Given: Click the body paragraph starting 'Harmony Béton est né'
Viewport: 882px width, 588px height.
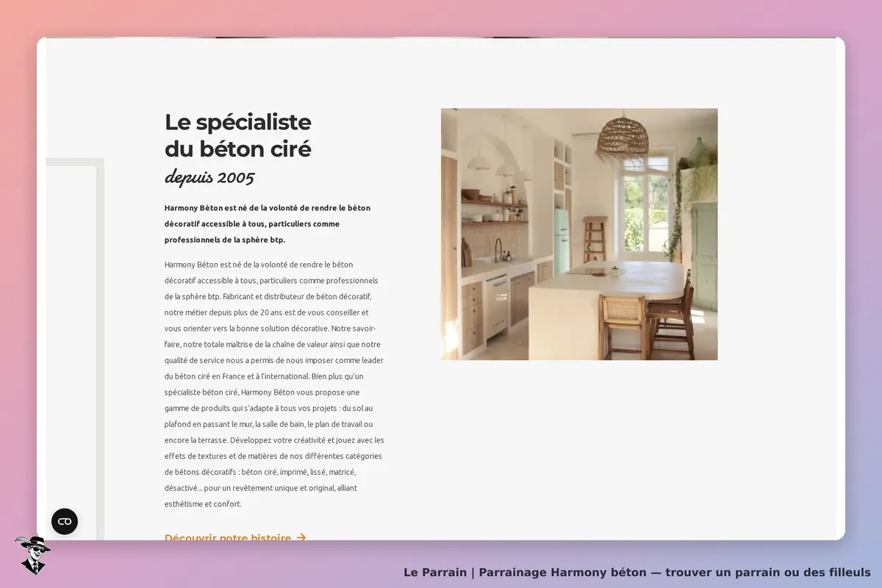Looking at the screenshot, I should pyautogui.click(x=274, y=384).
